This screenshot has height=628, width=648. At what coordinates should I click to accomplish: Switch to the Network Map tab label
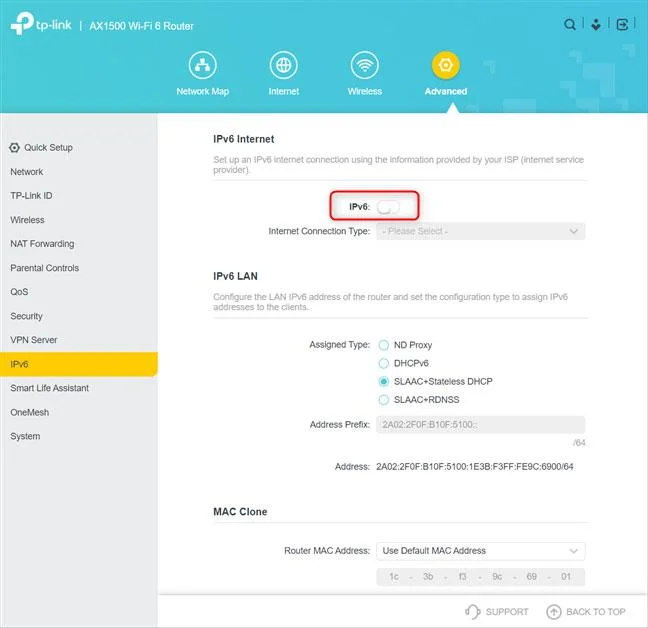pyautogui.click(x=202, y=91)
